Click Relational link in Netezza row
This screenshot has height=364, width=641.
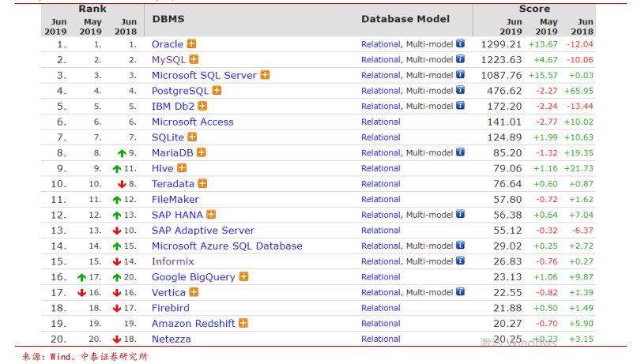[x=381, y=339]
